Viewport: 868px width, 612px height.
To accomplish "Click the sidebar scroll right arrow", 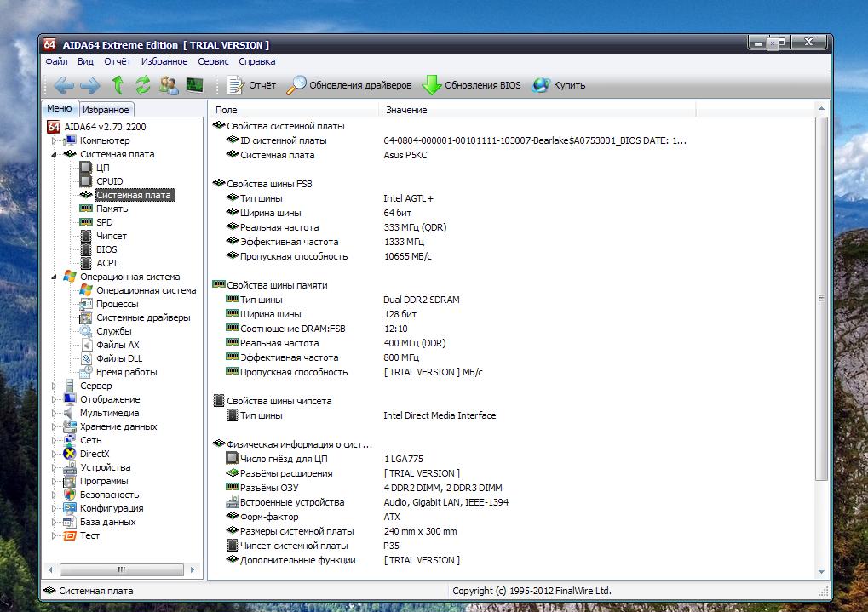I will pyautogui.click(x=193, y=569).
